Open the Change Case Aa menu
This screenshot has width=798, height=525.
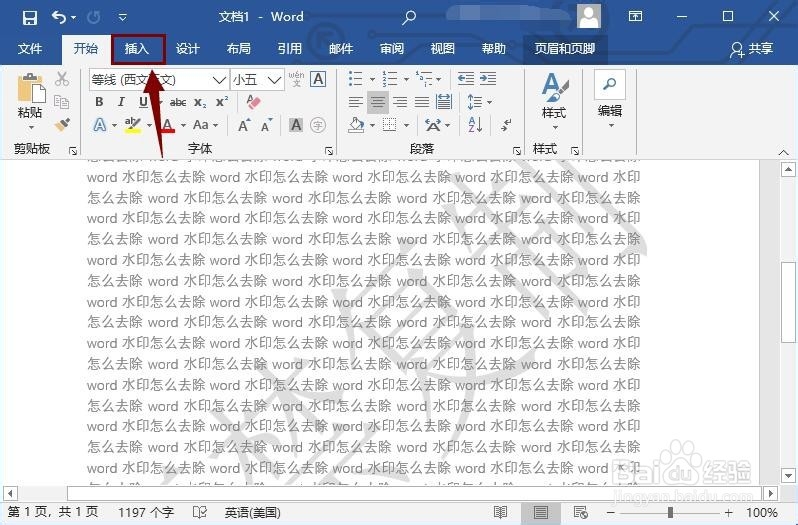(x=205, y=125)
